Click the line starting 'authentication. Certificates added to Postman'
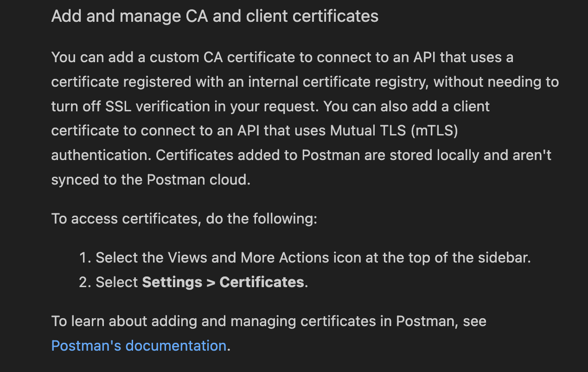Viewport: 588px width, 372px height. tap(301, 155)
